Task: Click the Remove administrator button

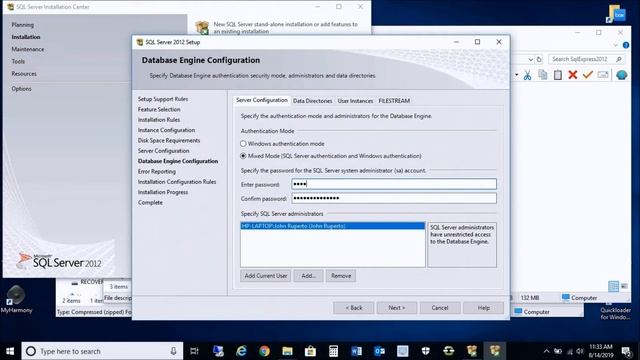Action: pos(341,276)
